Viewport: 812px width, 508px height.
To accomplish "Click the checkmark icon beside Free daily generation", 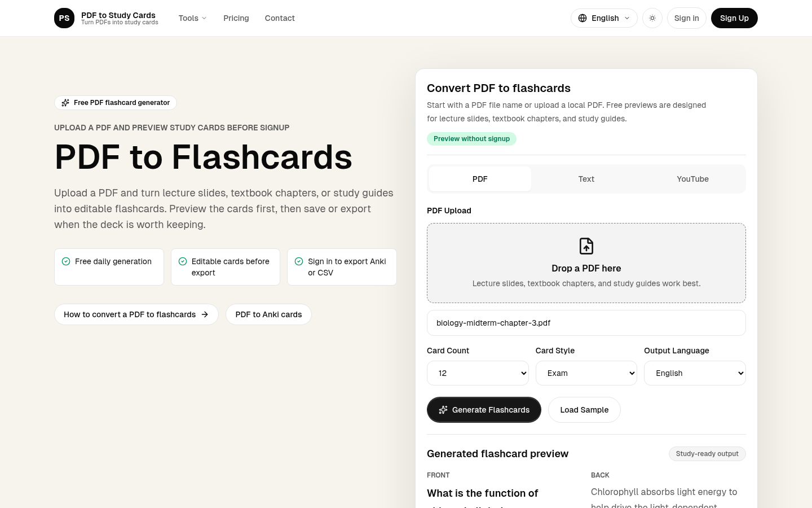I will [x=66, y=261].
